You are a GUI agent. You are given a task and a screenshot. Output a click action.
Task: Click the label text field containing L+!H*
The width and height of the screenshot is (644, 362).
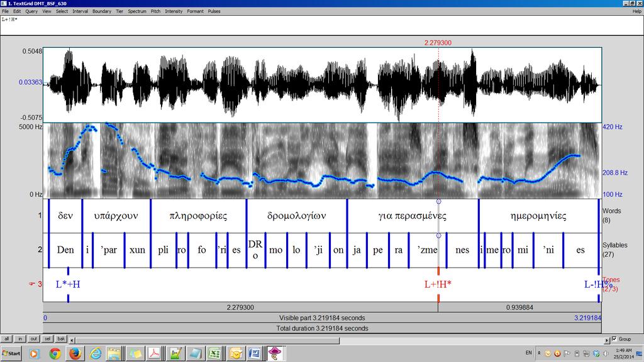322,25
